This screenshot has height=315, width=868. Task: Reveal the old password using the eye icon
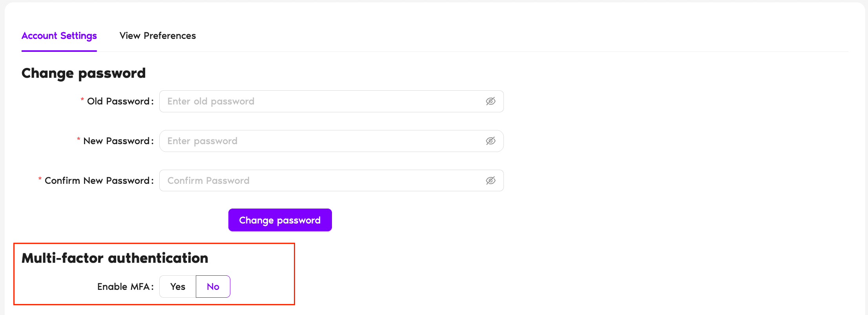click(x=491, y=101)
